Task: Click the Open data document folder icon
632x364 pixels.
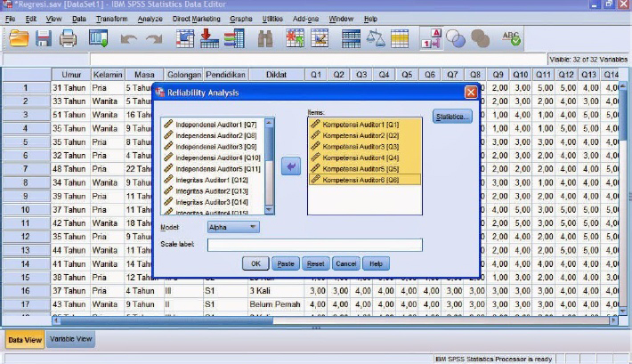Action: (x=19, y=38)
